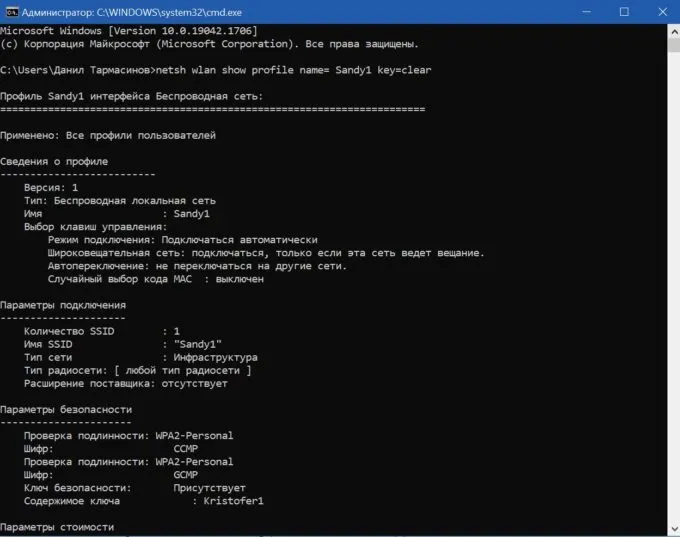
Task: Close the command prompt window
Action: [x=661, y=11]
